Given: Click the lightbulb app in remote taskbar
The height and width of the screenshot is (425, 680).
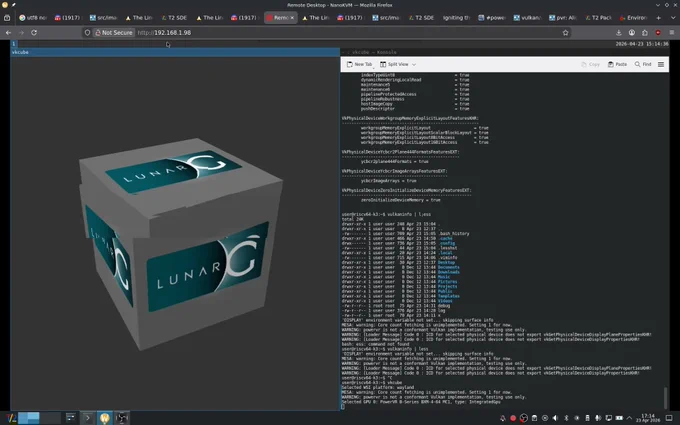Looking at the screenshot, I should pyautogui.click(x=105, y=418).
